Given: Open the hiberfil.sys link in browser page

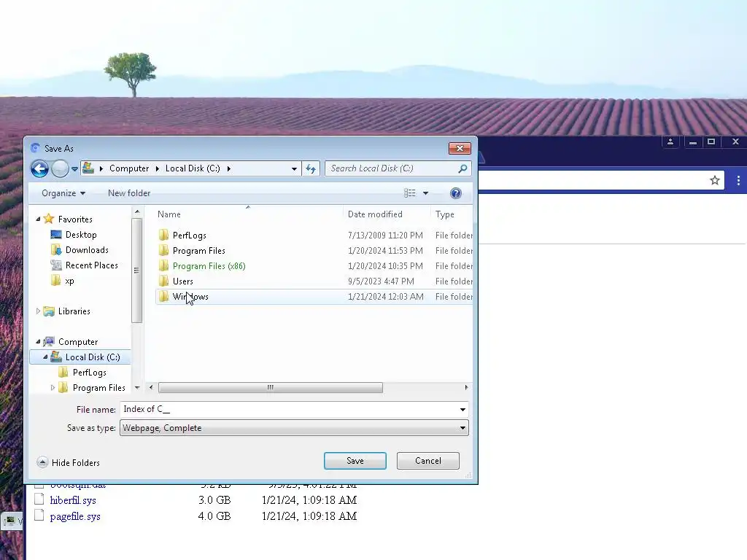Looking at the screenshot, I should [x=73, y=500].
